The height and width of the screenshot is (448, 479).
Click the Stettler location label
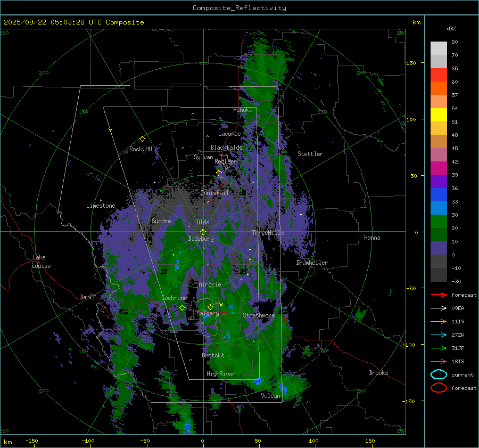coord(310,154)
